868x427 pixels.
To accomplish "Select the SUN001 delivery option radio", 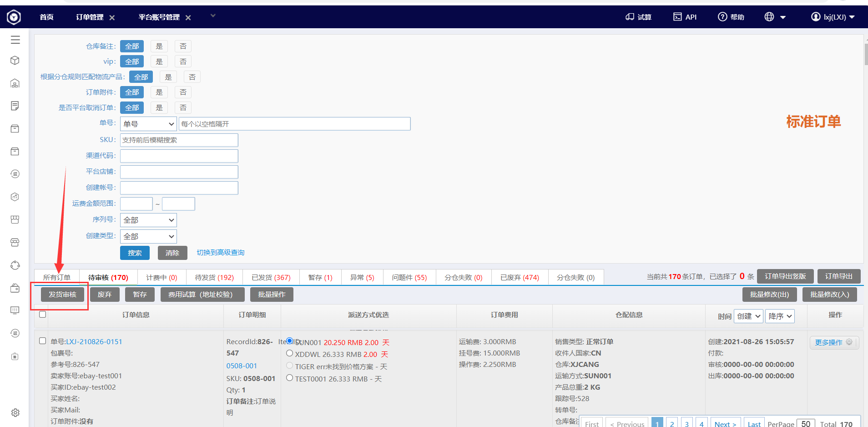I will click(290, 341).
